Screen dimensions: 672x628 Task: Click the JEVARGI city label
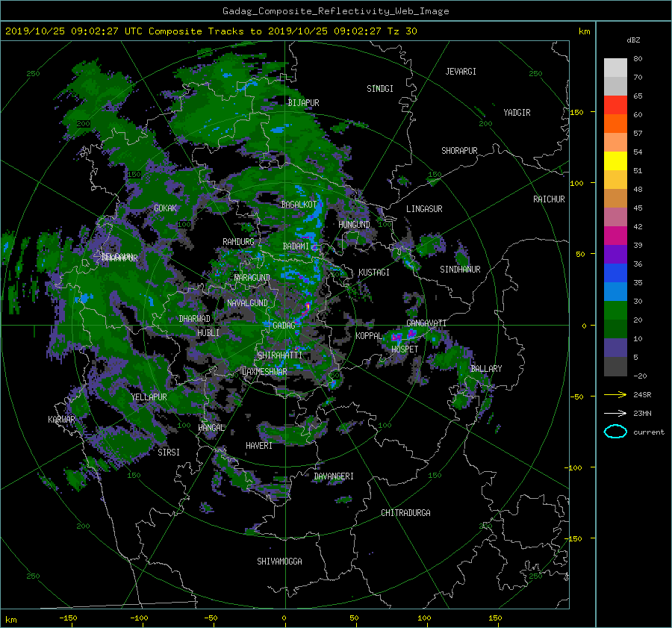point(461,72)
